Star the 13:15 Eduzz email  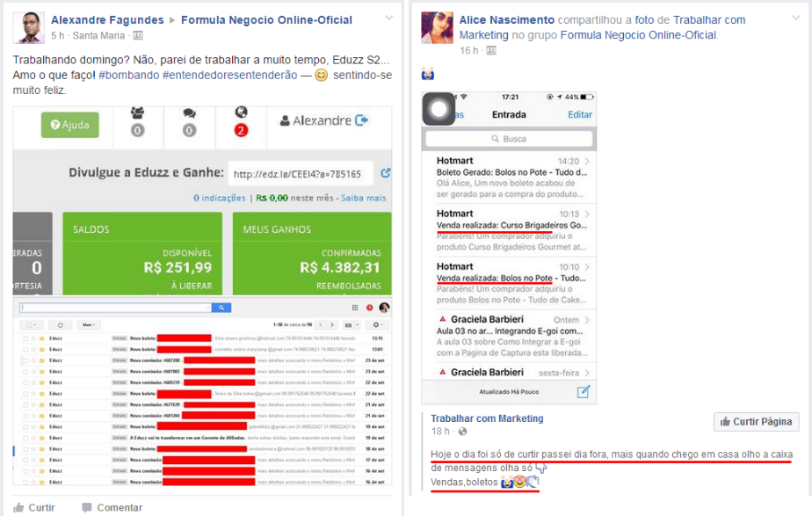tap(33, 338)
